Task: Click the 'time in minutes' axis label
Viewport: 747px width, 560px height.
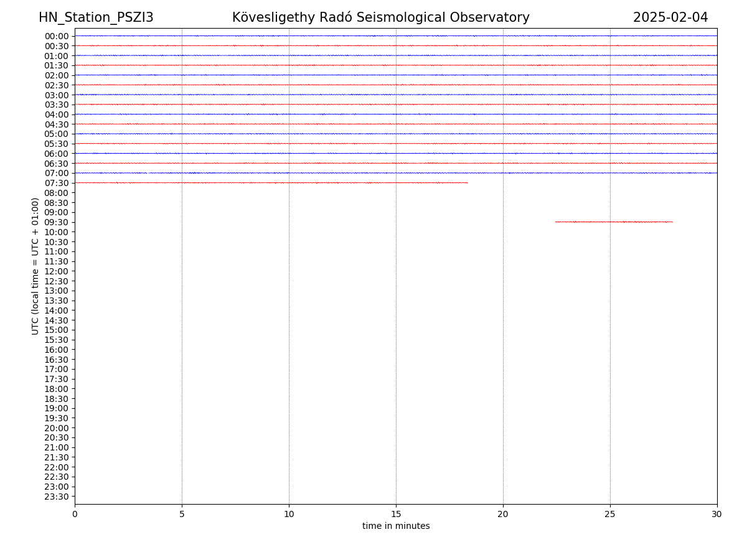Action: (396, 526)
